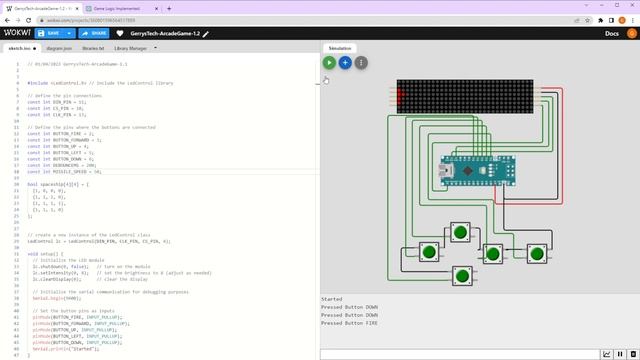The height and width of the screenshot is (360, 640).
Task: Switch to the libraries.txt tab
Action: point(93,48)
